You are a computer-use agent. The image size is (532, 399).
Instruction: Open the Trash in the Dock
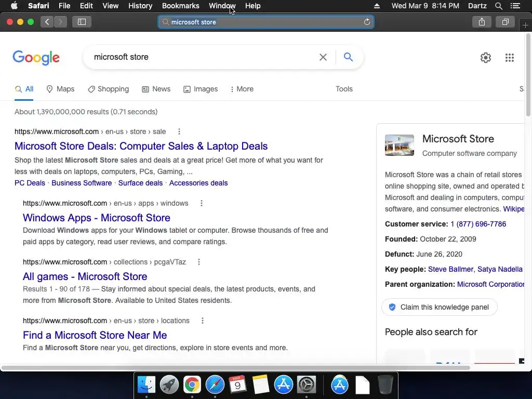(385, 385)
